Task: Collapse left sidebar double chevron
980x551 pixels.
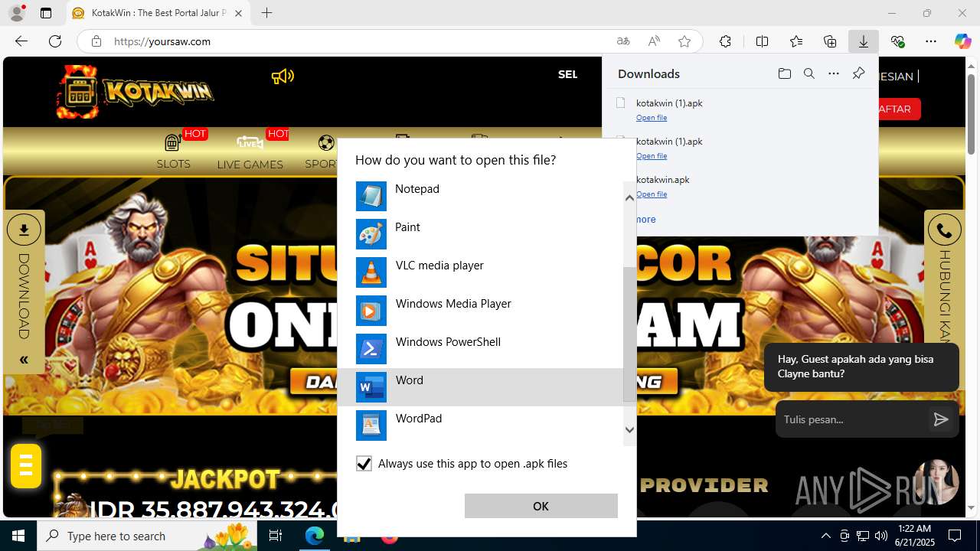Action: pos(24,360)
